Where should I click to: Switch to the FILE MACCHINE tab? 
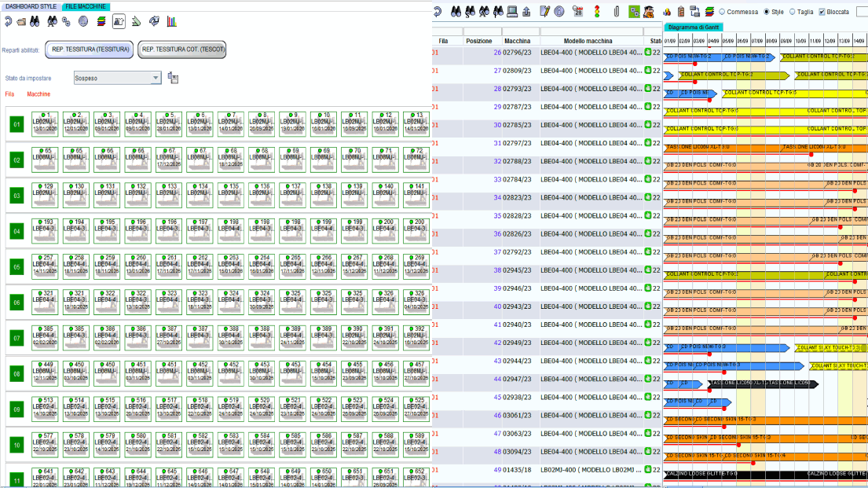click(x=86, y=6)
